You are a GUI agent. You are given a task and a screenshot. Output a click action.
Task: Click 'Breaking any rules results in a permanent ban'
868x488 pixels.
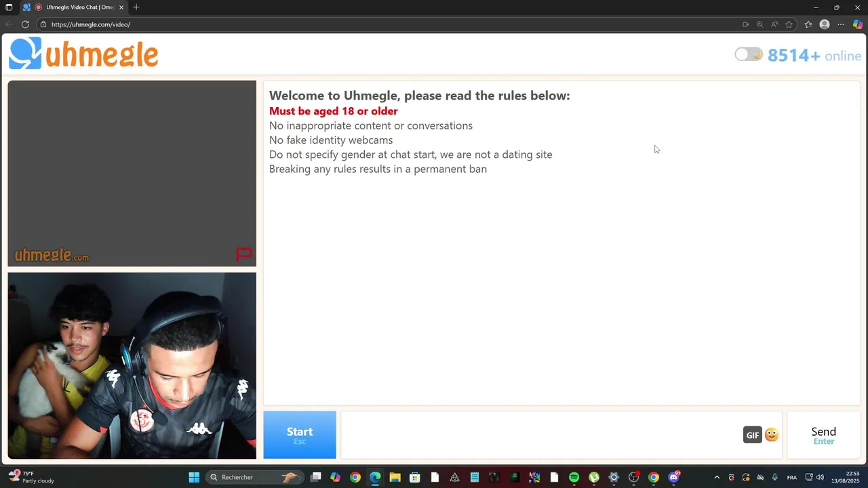click(378, 169)
